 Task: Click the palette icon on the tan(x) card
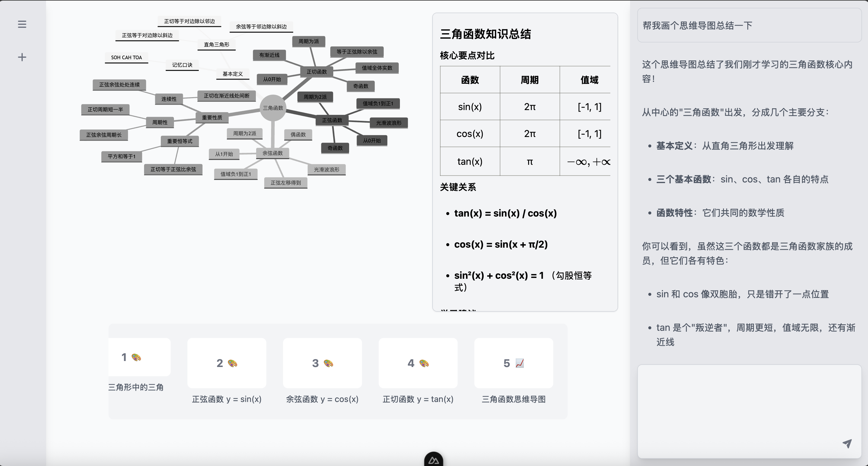pos(424,363)
